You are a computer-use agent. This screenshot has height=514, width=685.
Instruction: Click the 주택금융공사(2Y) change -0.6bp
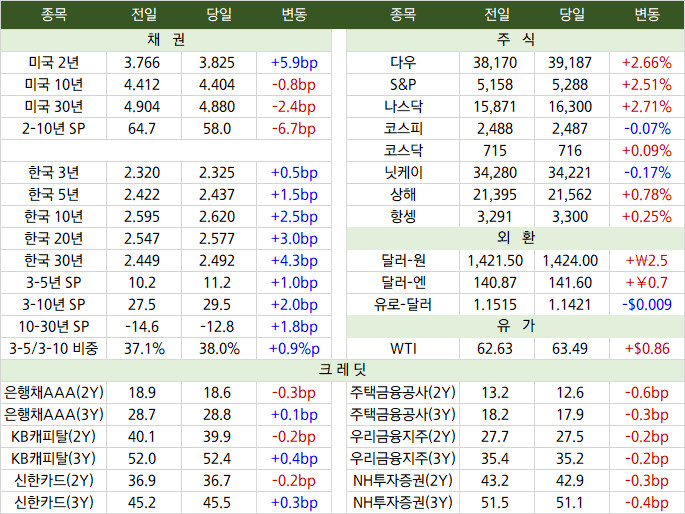647,393
